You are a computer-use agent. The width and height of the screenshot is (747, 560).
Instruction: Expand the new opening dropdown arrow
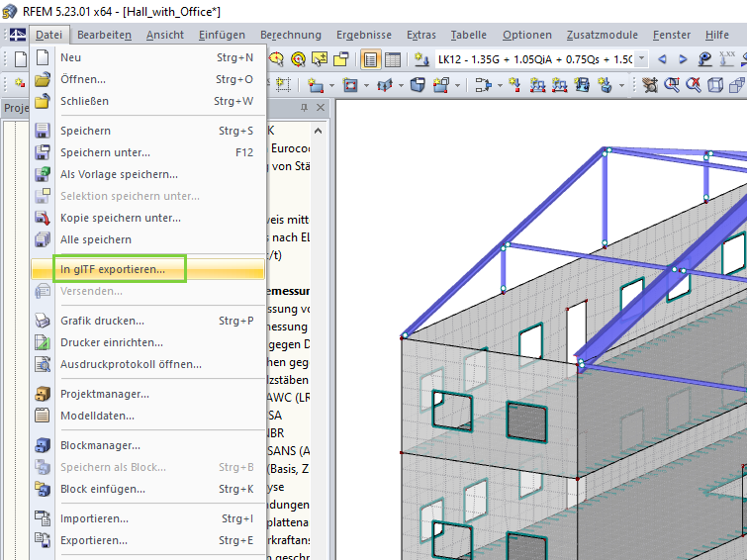coord(366,86)
